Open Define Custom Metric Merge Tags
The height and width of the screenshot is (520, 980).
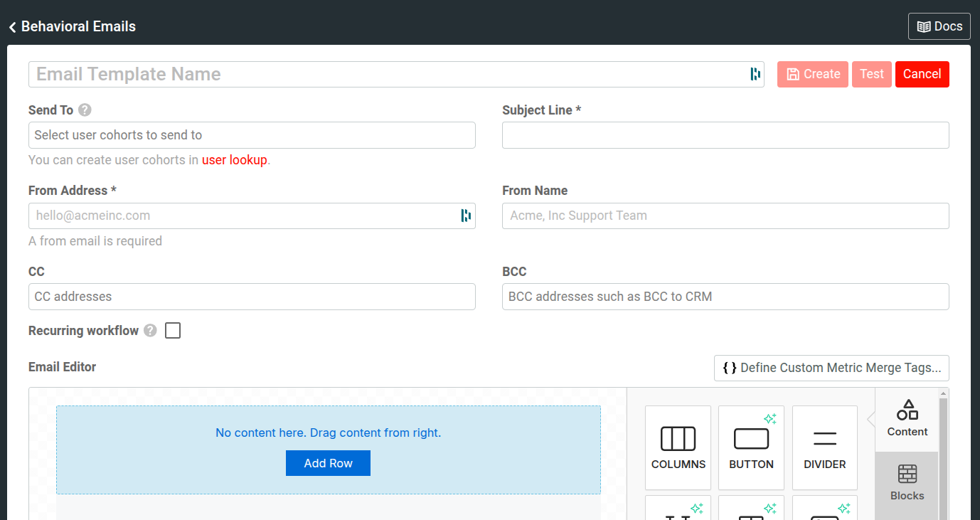pos(831,368)
